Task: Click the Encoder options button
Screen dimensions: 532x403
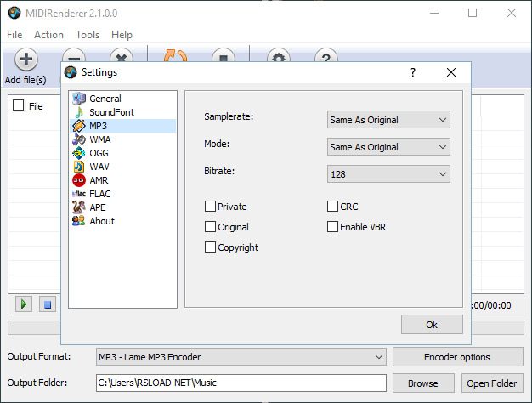Action: pyautogui.click(x=458, y=357)
